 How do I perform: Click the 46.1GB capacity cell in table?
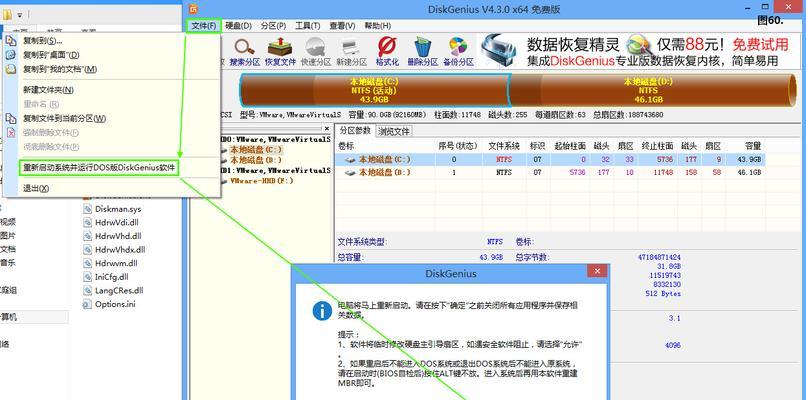click(x=749, y=173)
